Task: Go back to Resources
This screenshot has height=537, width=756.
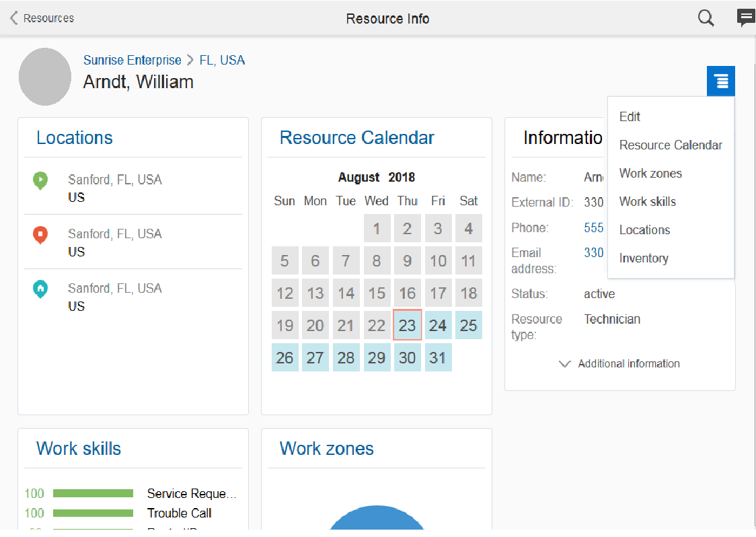Action: tap(48, 18)
